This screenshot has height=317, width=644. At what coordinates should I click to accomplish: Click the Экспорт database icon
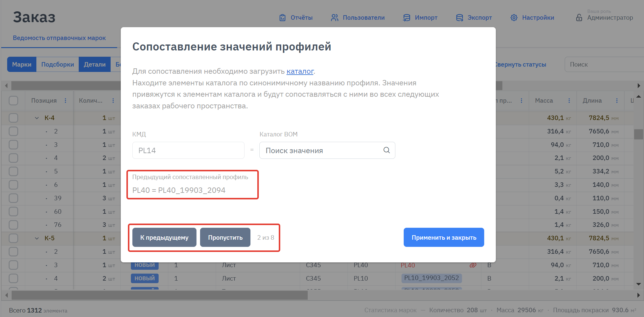click(459, 18)
